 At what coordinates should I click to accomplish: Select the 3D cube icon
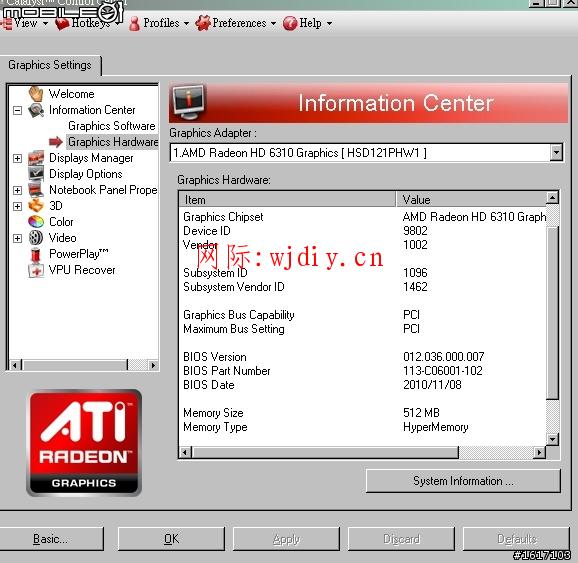click(36, 206)
